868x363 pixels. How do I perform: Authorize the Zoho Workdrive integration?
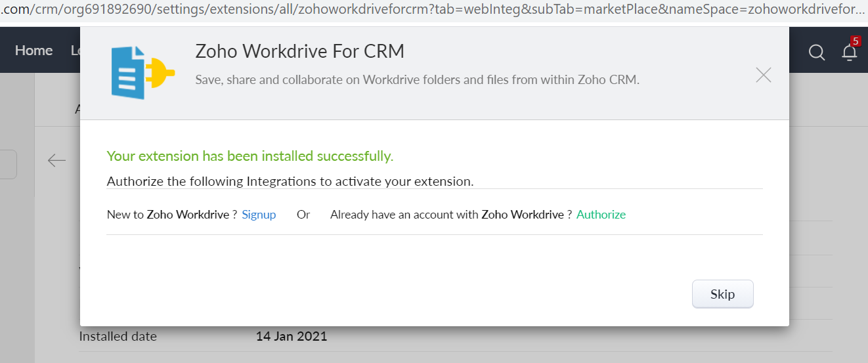click(601, 215)
